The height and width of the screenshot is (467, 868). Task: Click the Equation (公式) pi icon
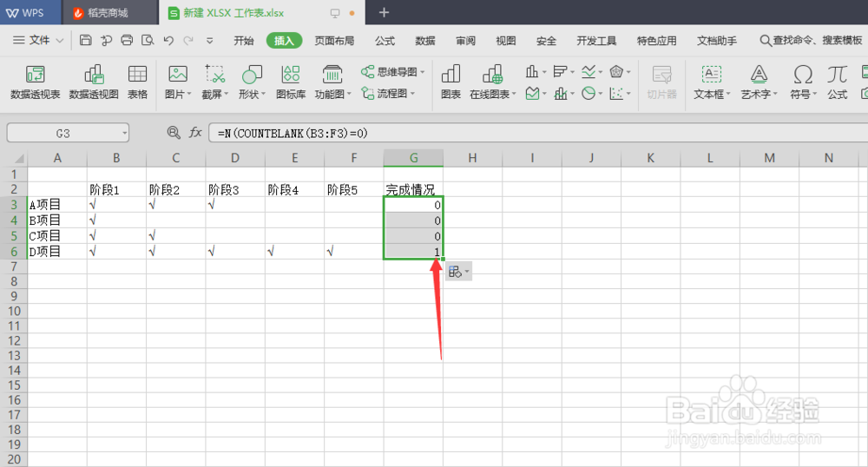[x=837, y=82]
